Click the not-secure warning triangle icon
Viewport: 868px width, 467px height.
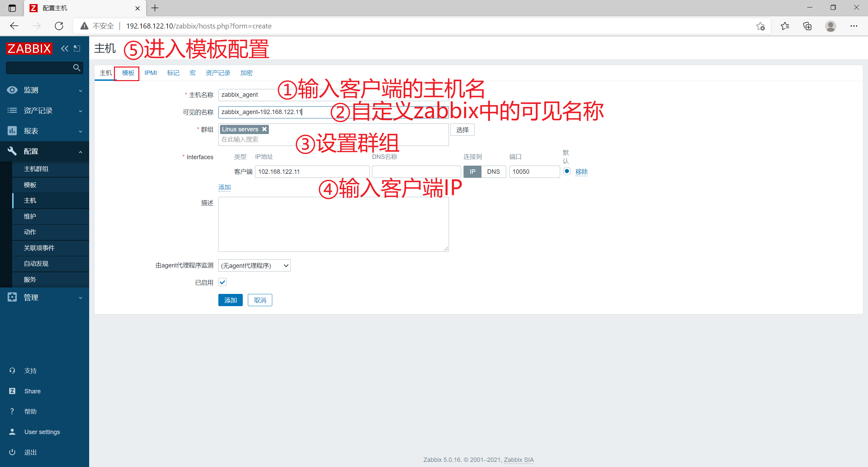[x=84, y=26]
